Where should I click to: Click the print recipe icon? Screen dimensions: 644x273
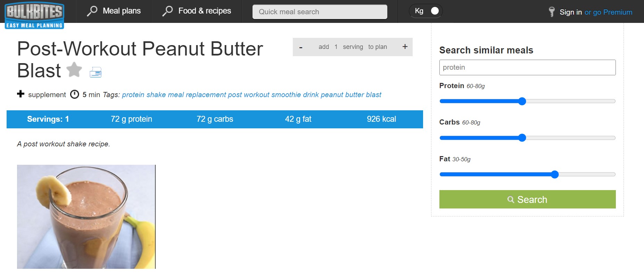click(96, 72)
